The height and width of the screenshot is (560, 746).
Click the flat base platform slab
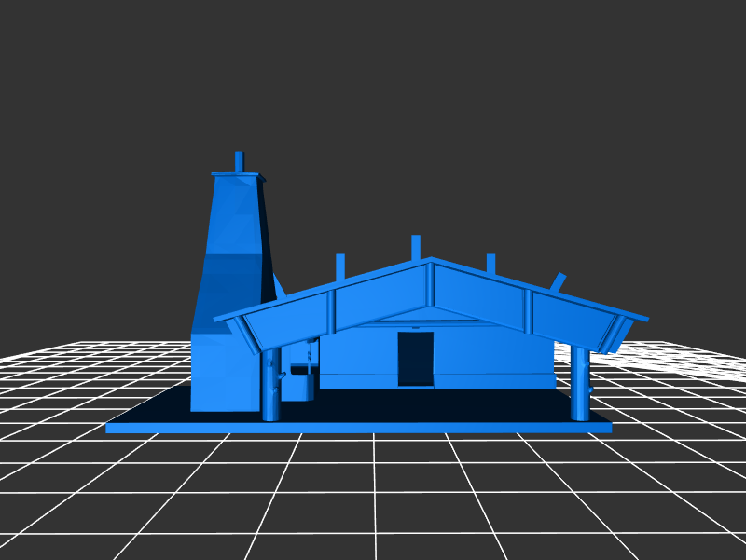[359, 426]
